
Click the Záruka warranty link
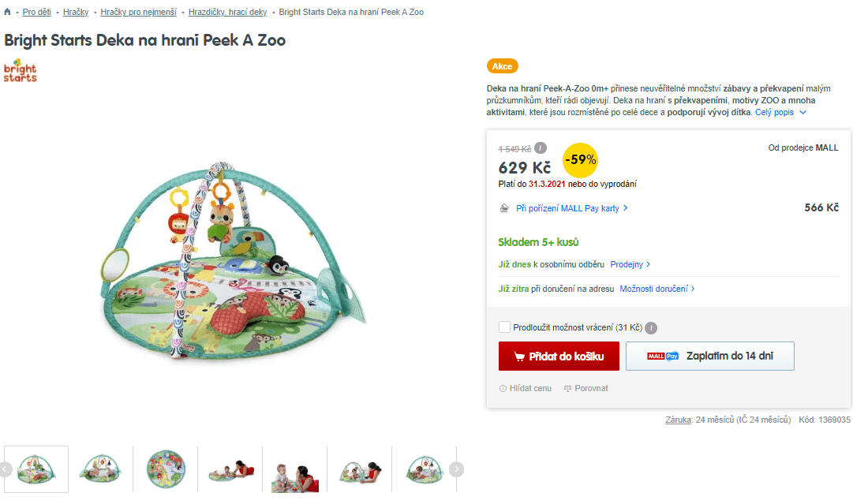tap(678, 420)
